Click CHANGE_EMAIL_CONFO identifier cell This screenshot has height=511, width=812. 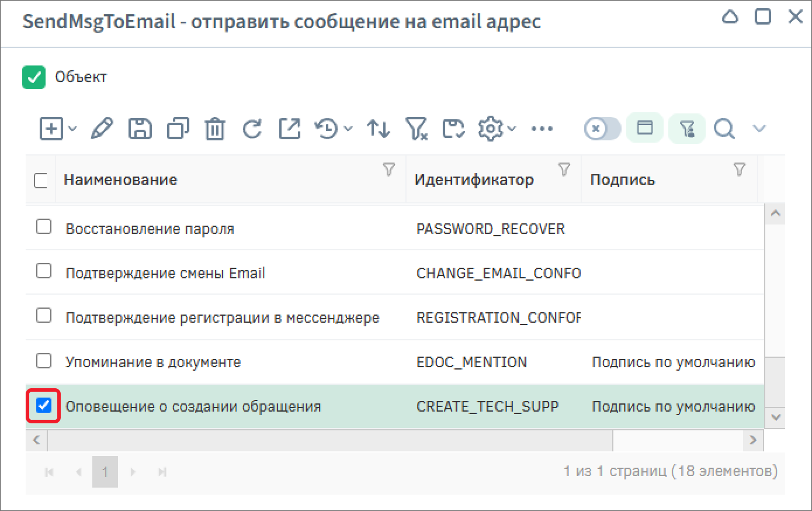click(498, 273)
